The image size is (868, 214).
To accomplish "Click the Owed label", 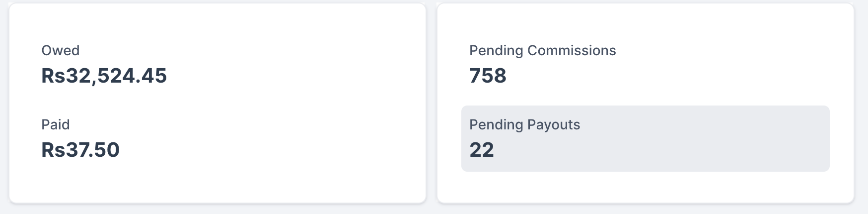I will pos(60,51).
